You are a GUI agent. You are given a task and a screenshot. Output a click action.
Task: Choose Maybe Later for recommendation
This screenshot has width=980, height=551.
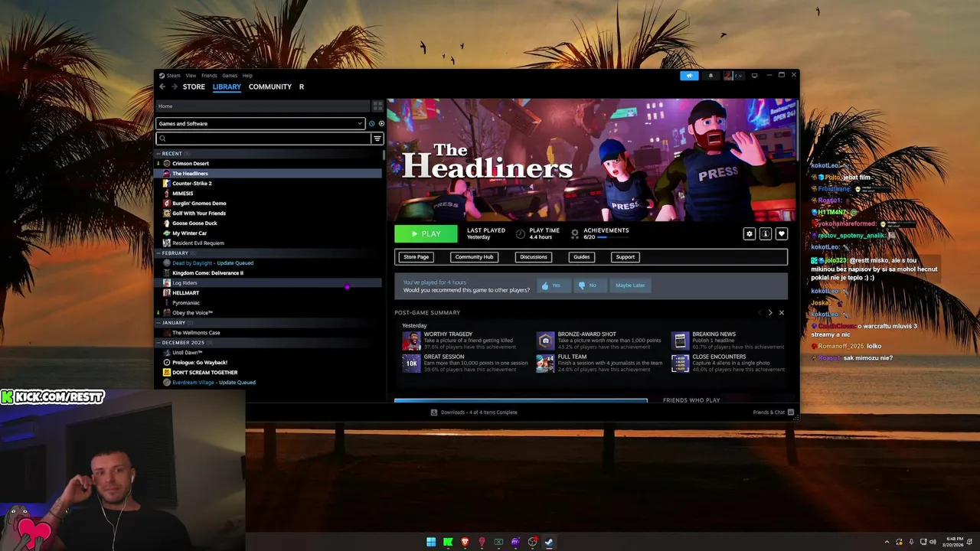tap(630, 285)
